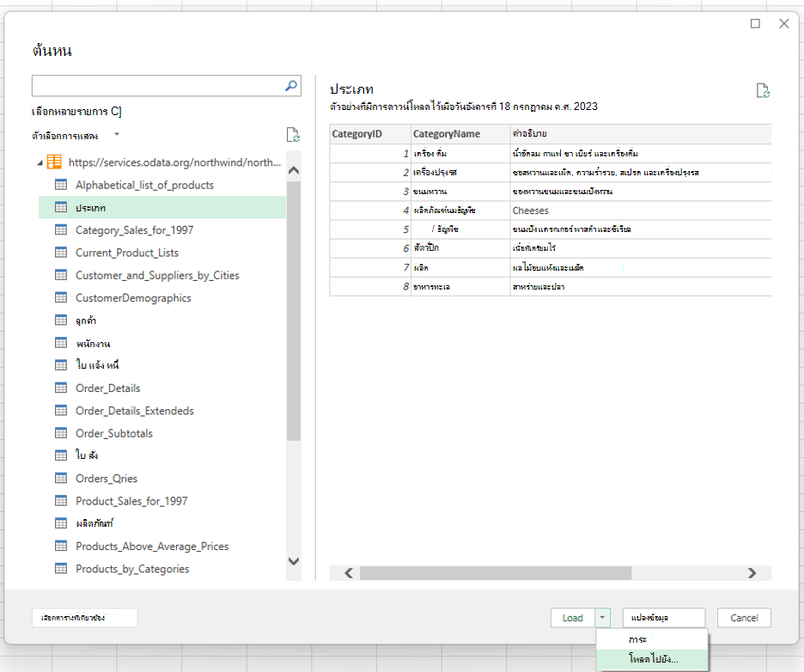
Task: Click the refresh preview icon at top right
Action: coord(763,91)
